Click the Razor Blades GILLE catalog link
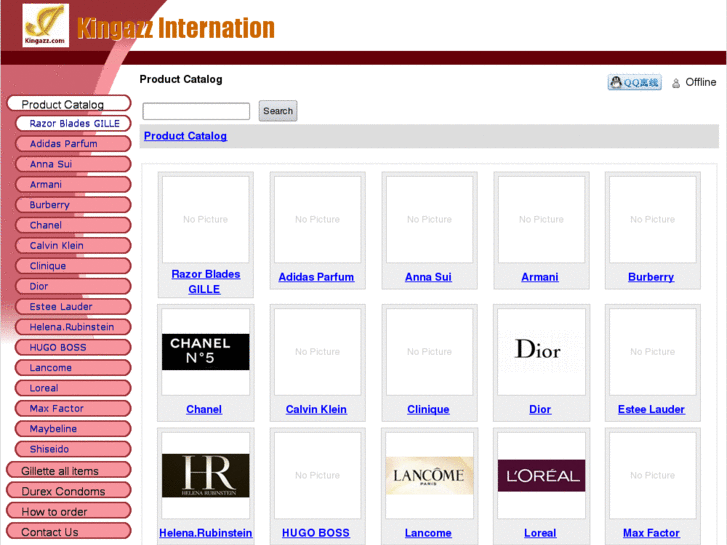This screenshot has width=727, height=545. [205, 282]
